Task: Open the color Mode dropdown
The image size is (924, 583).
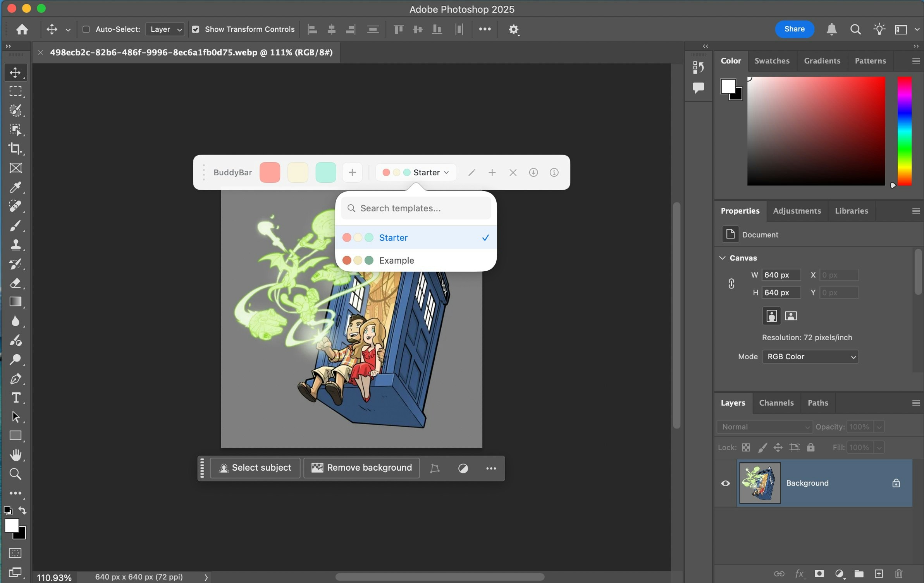Action: pos(810,357)
